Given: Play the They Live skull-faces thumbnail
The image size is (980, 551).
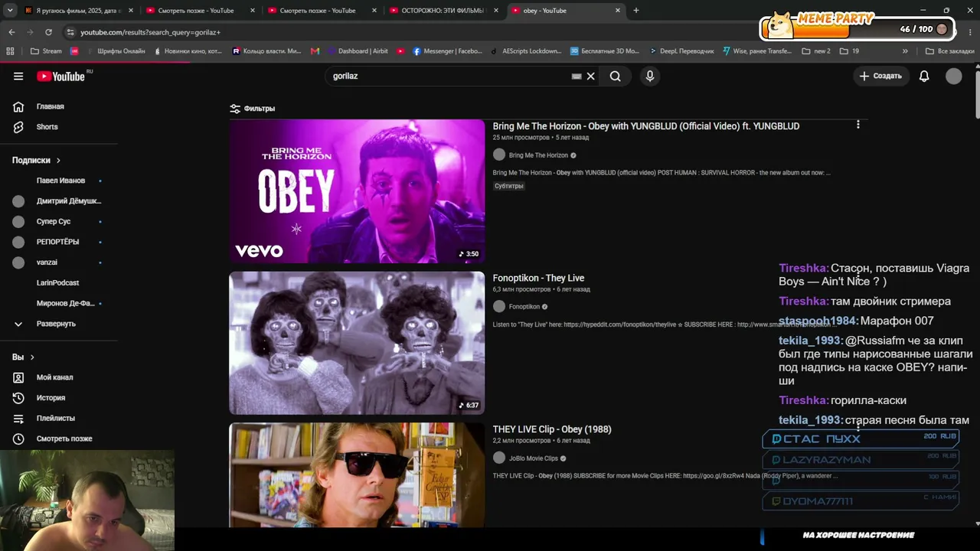Looking at the screenshot, I should (x=357, y=343).
